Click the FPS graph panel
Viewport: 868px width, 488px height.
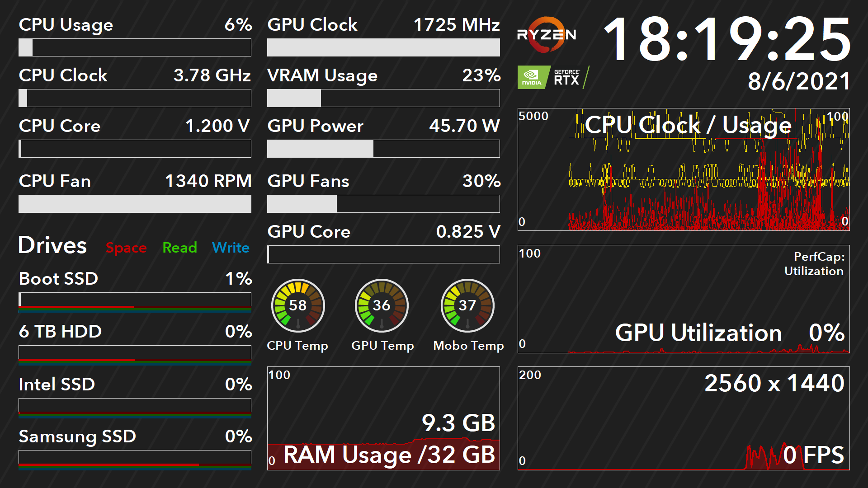click(684, 418)
